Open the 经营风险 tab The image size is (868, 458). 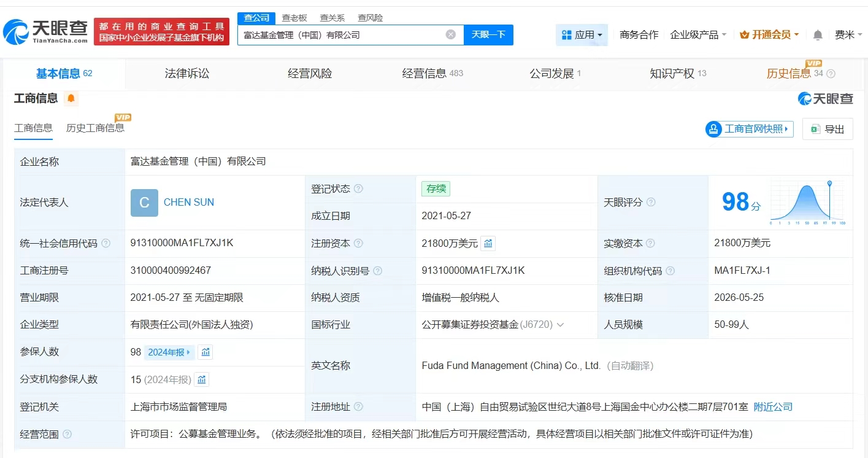click(x=310, y=74)
